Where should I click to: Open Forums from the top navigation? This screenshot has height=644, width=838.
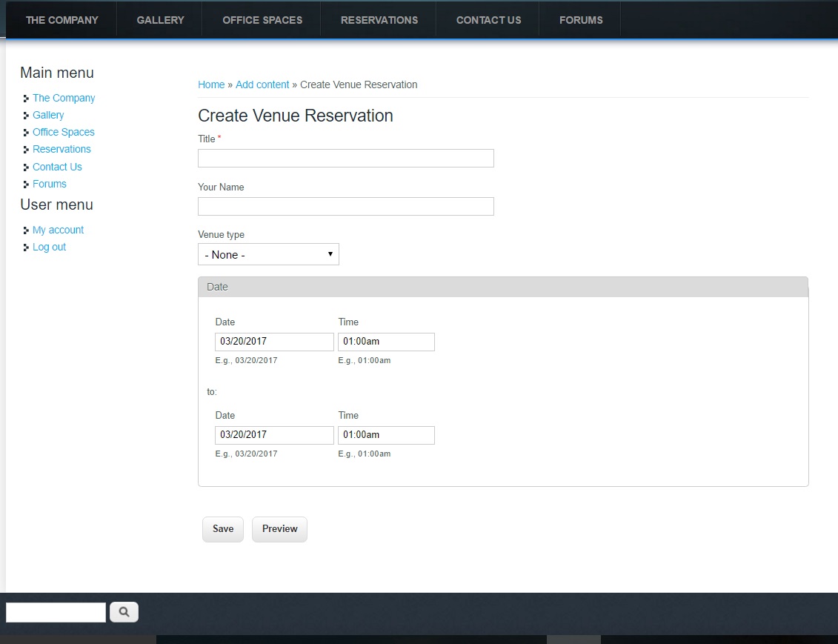coord(580,20)
